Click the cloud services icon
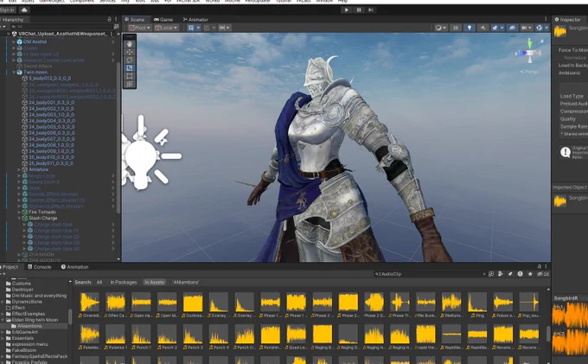The width and height of the screenshot is (588, 364). (24, 10)
